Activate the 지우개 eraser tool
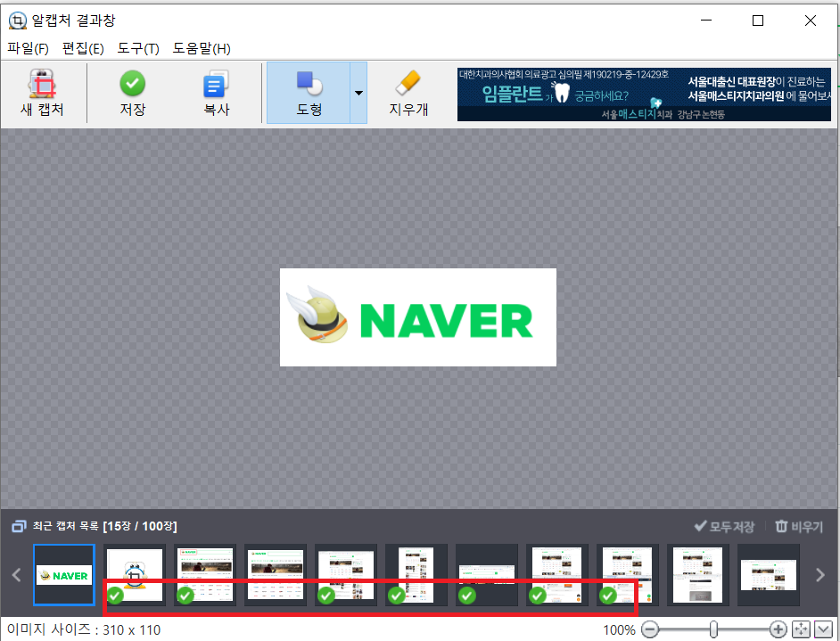The width and height of the screenshot is (840, 641). coord(408,94)
